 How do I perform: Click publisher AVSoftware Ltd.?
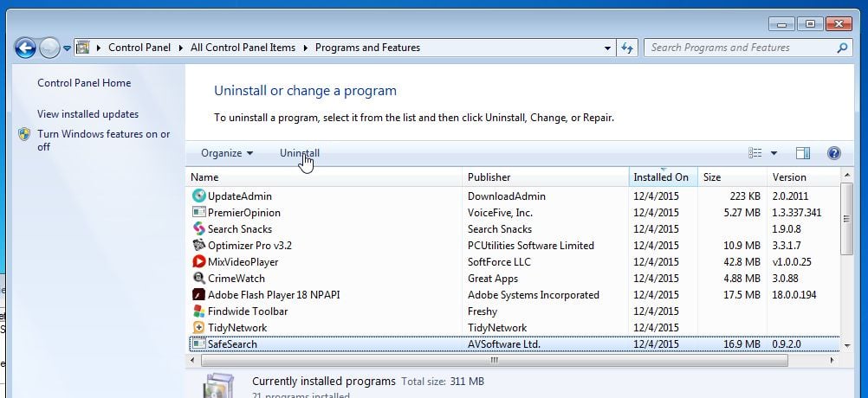coord(504,344)
